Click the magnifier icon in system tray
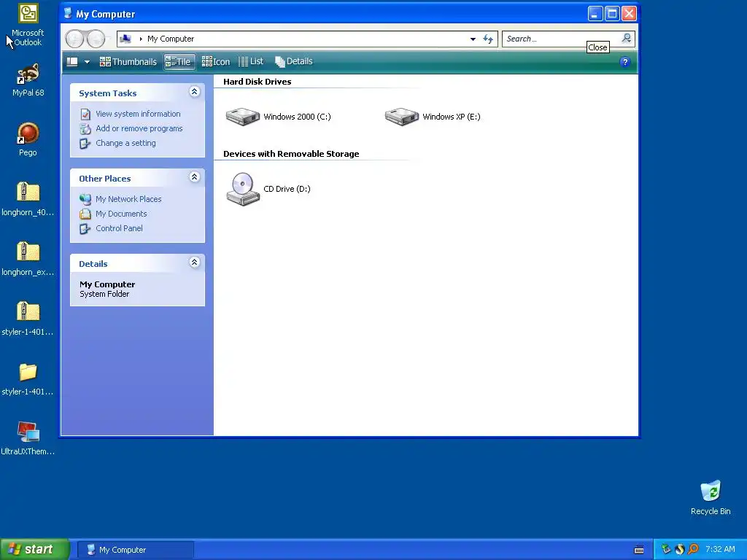 693,550
